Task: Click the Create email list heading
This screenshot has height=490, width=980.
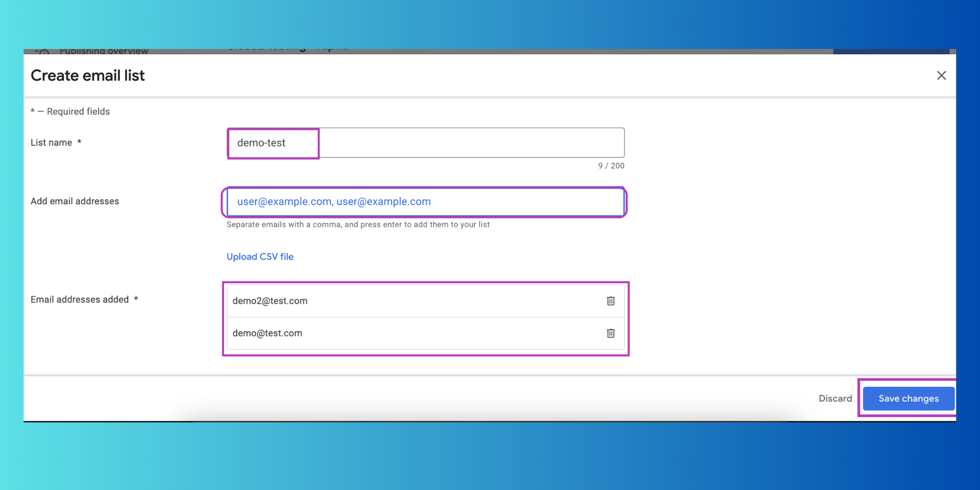Action: (x=88, y=75)
